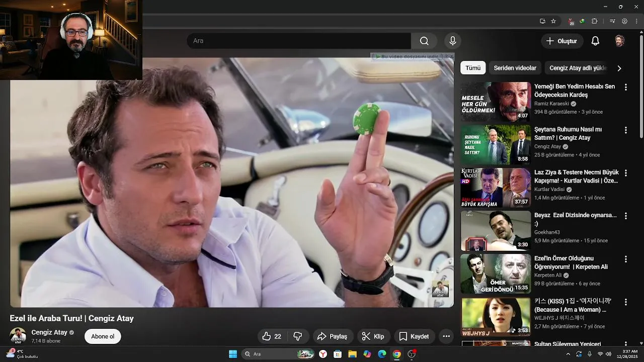The height and width of the screenshot is (362, 644).
Task: Open File Explorer from taskbar
Action: [x=352, y=354]
